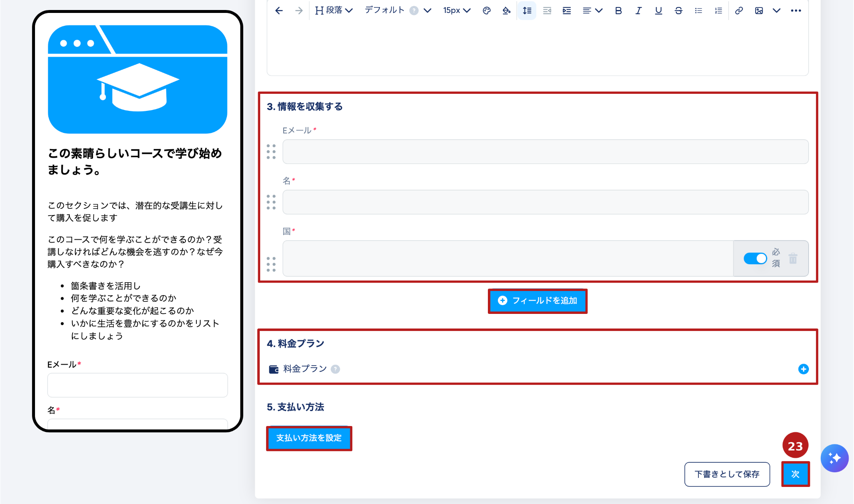Screen dimensions: 854x504
Task: Click the フィールドを追加 button
Action: click(x=538, y=301)
